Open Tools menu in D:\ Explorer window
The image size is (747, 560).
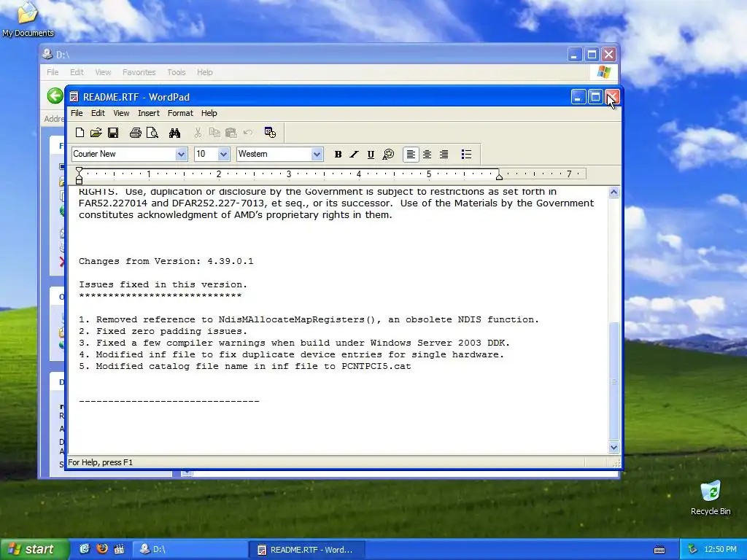tap(177, 72)
